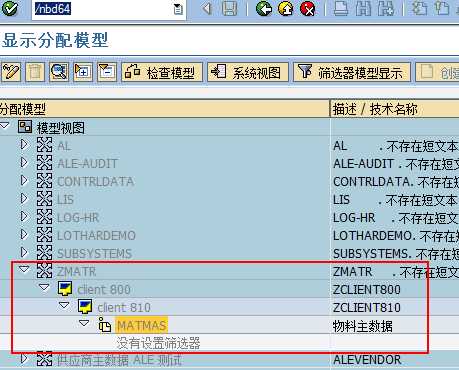Collapse the ZMATR model view node
The image size is (459, 370).
tap(24, 269)
